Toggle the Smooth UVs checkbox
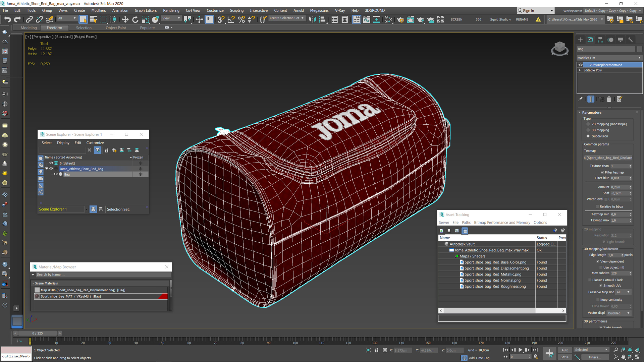The height and width of the screenshot is (362, 644). (x=601, y=286)
